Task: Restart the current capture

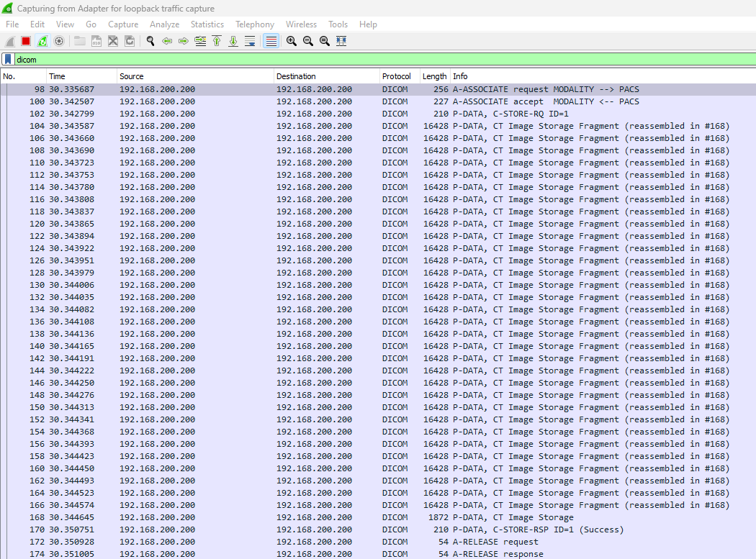Action: point(42,41)
